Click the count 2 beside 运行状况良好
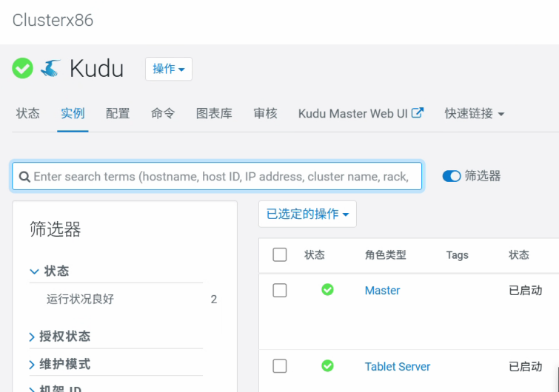The image size is (559, 392). click(213, 299)
